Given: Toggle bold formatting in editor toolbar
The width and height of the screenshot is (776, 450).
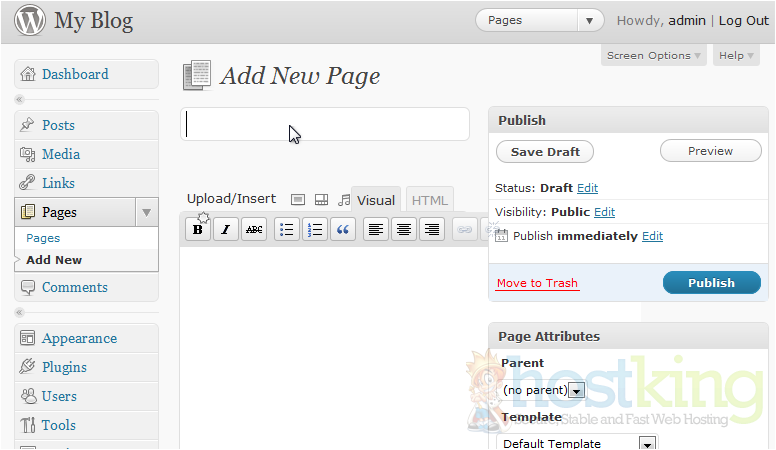Looking at the screenshot, I should 198,230.
